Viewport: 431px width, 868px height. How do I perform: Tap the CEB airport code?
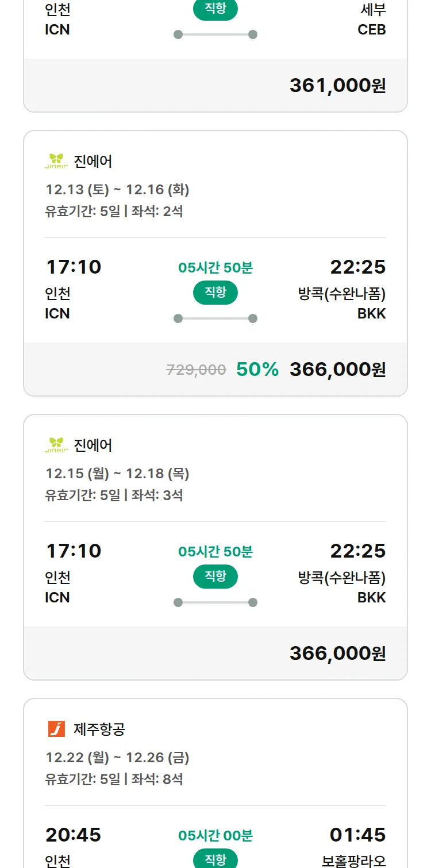pos(371,29)
